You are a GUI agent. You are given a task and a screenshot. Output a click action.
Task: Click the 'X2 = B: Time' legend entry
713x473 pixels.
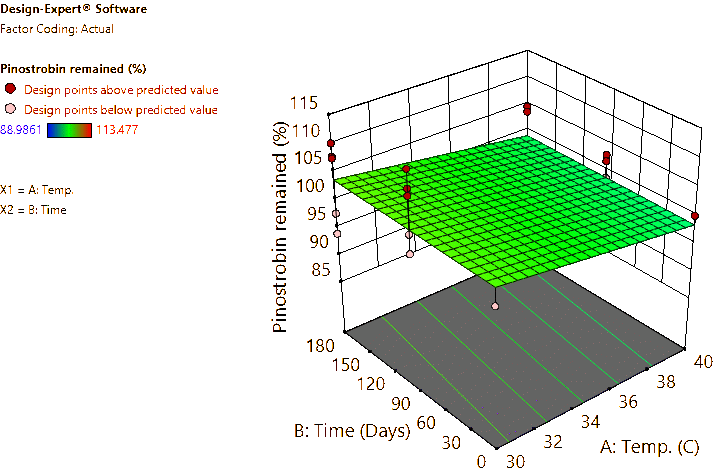(34, 209)
